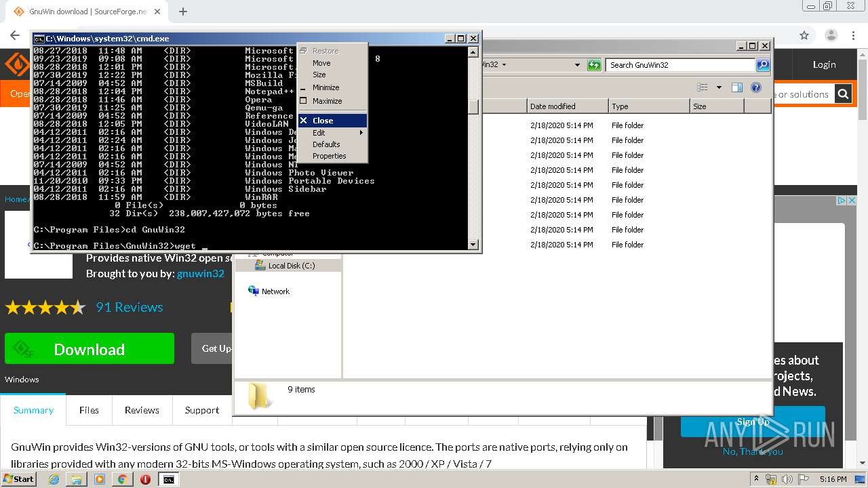Choose Close in the cmd system menu

(x=332, y=121)
